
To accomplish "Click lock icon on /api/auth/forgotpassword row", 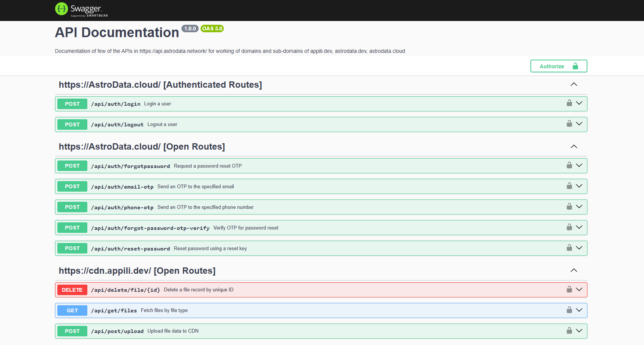I will click(x=569, y=165).
